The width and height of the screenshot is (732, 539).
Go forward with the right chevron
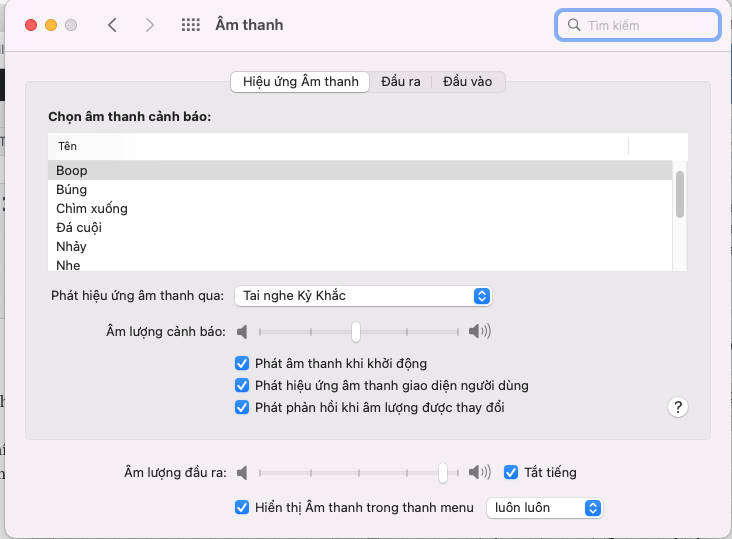149,25
